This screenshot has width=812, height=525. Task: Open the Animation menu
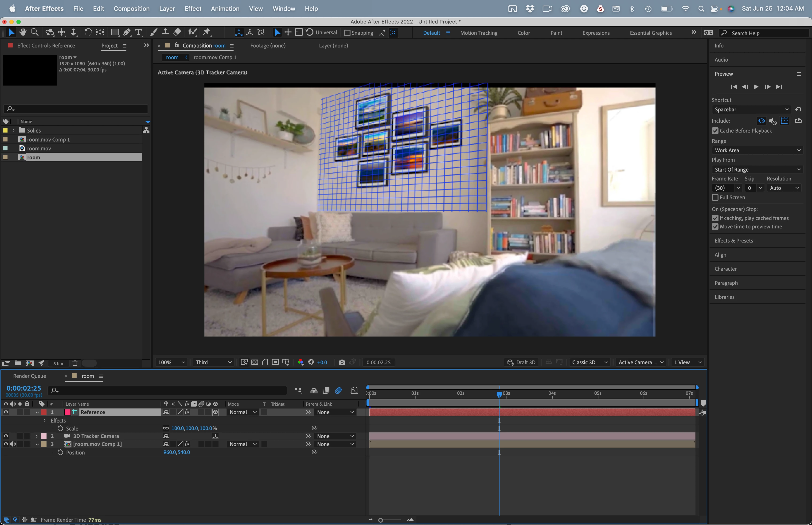225,8
